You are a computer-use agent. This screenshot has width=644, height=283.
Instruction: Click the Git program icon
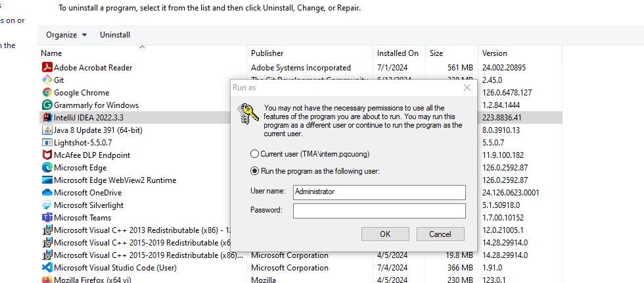47,80
